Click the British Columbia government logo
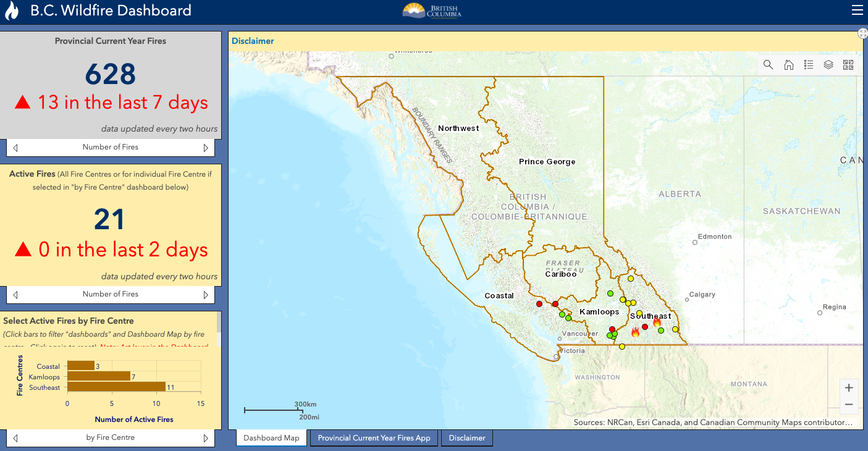The height and width of the screenshot is (451, 868). click(432, 11)
